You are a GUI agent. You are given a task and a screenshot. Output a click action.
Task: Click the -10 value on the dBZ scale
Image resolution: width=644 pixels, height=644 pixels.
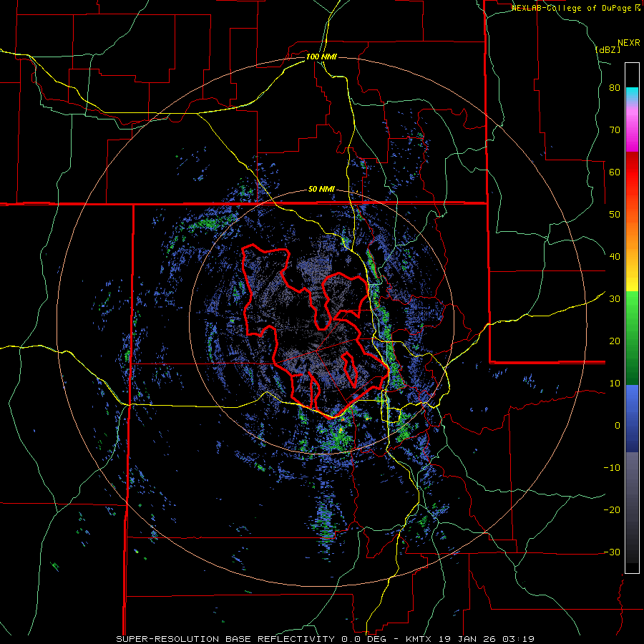pyautogui.click(x=612, y=468)
